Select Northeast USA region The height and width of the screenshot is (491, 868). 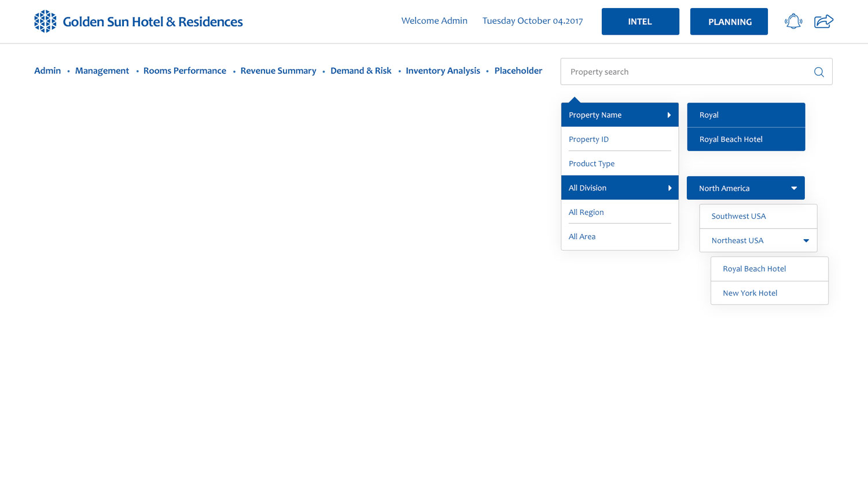coord(758,240)
